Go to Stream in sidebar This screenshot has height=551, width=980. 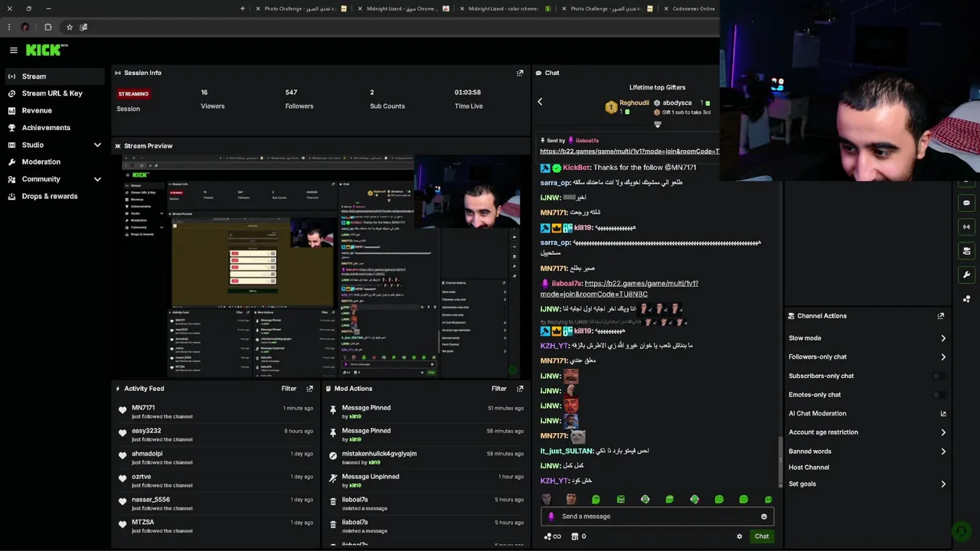(x=54, y=77)
